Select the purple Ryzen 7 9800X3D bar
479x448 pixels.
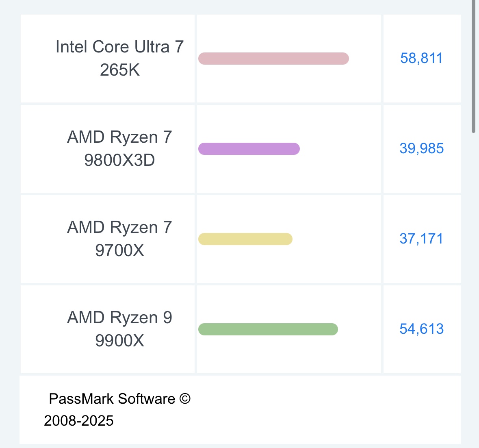click(249, 148)
